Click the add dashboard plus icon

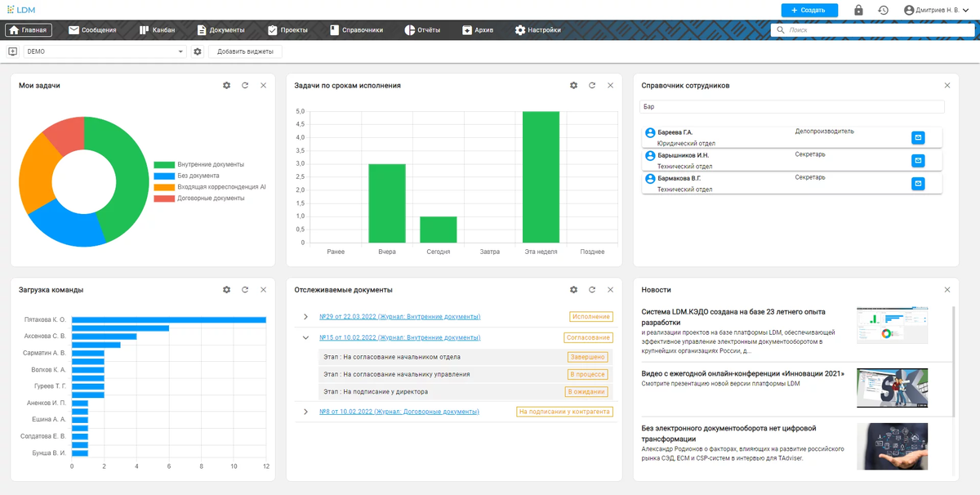click(x=13, y=51)
